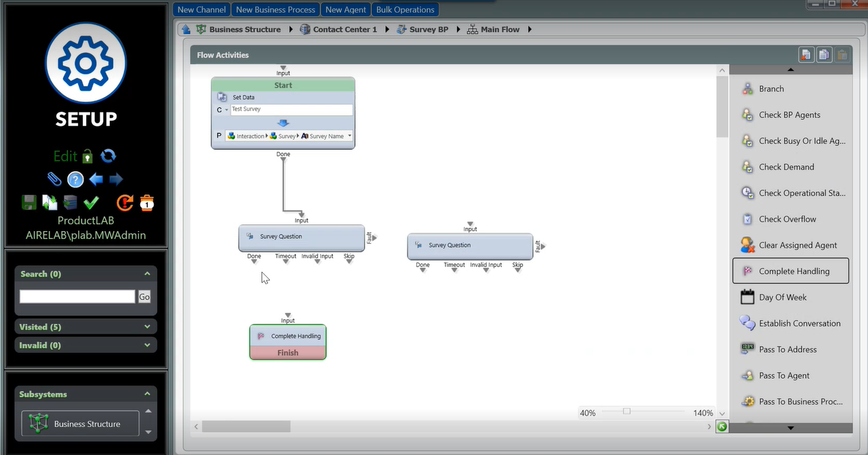
Task: Click the green checkmark validate icon
Action: (91, 202)
